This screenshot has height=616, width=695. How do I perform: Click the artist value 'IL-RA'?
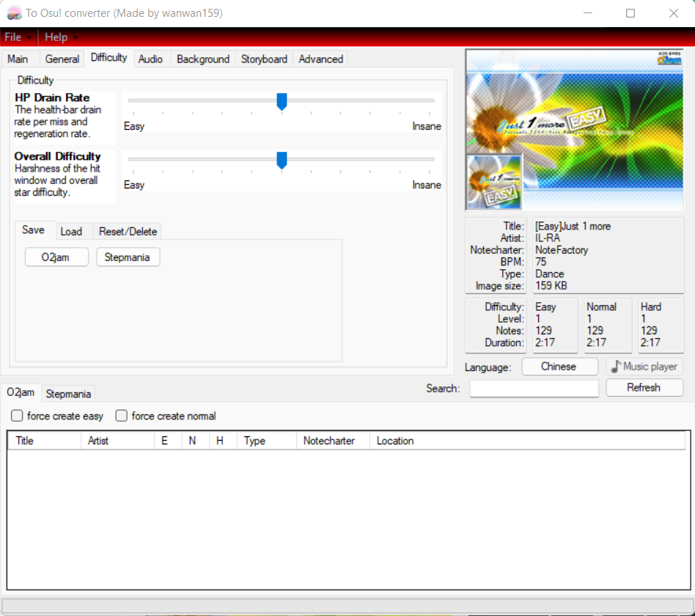point(548,238)
